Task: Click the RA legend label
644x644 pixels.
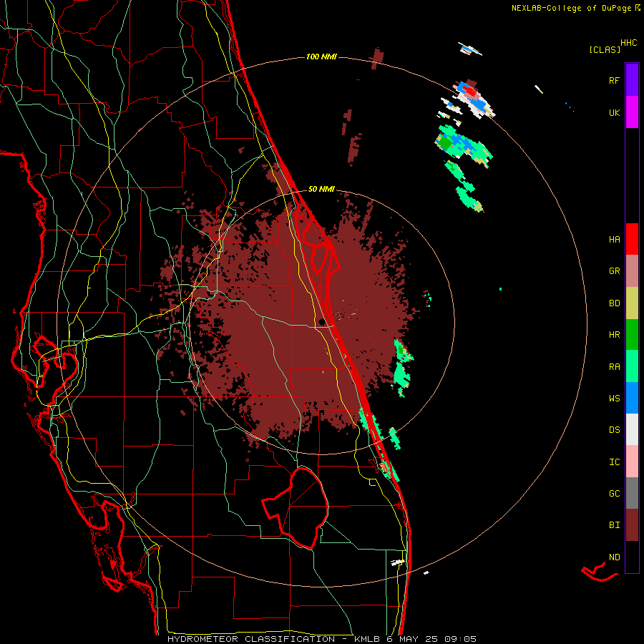Action: pos(614,367)
